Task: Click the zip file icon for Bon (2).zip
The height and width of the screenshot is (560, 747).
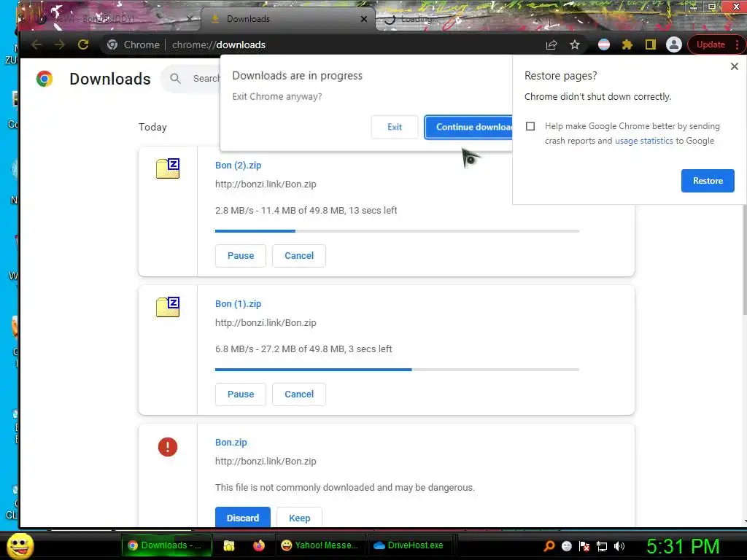Action: (x=168, y=168)
